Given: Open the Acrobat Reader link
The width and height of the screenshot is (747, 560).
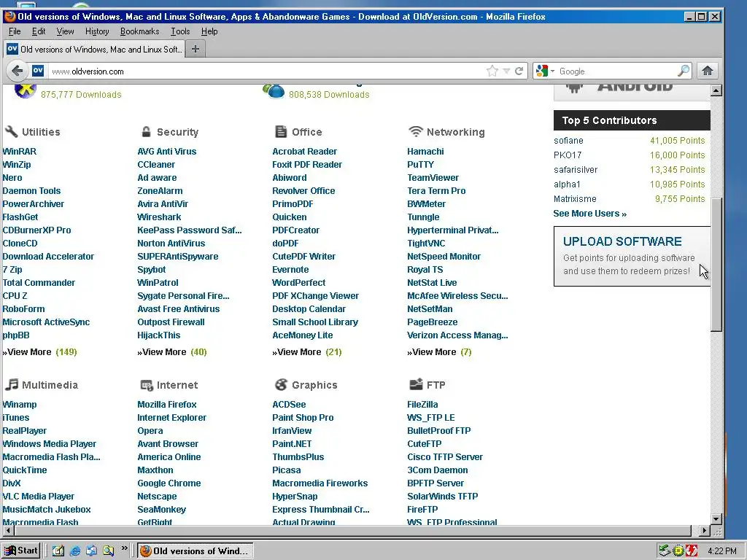Looking at the screenshot, I should [304, 152].
